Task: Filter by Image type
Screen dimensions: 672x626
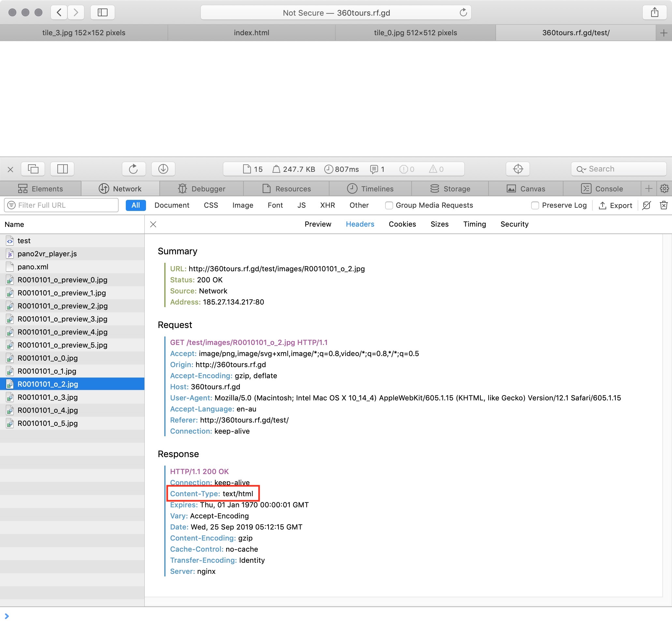Action: (x=243, y=205)
